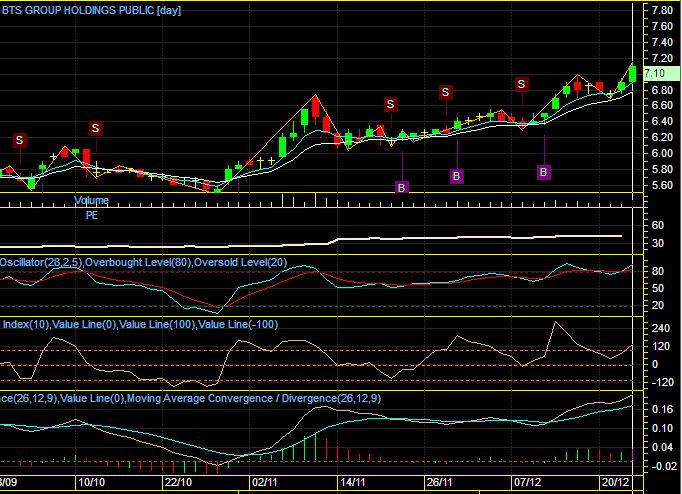This screenshot has height=494, width=682.
Task: Select the -120 value on index scale
Action: (662, 382)
